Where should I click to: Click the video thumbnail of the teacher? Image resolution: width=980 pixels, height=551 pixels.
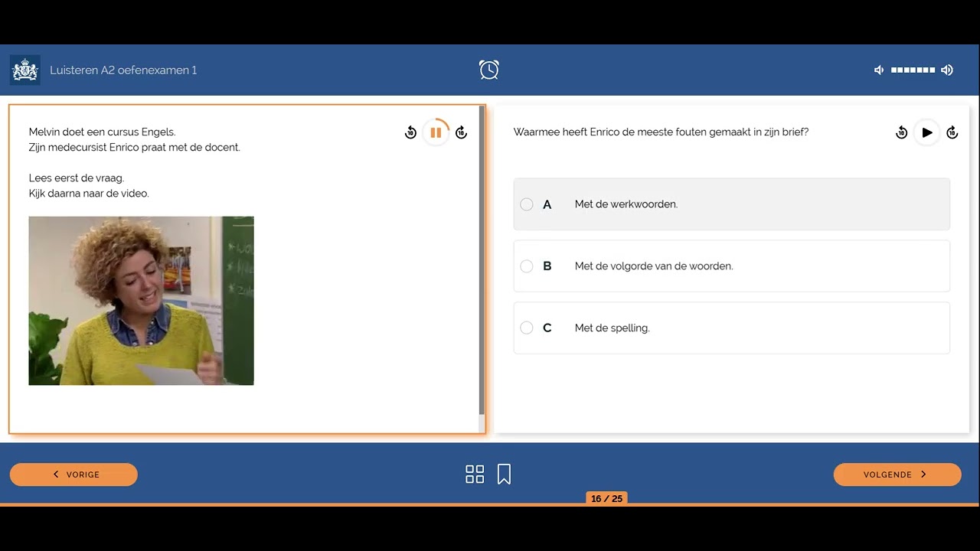pos(141,301)
